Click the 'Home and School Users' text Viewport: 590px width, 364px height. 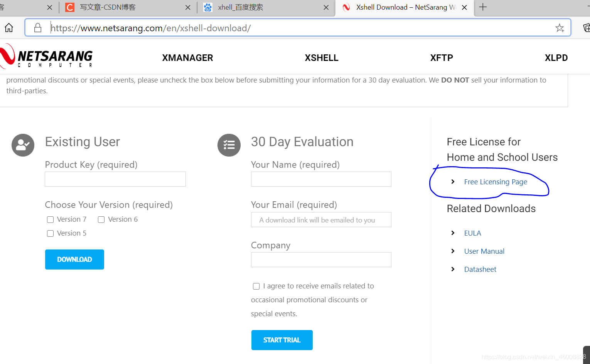[502, 157]
